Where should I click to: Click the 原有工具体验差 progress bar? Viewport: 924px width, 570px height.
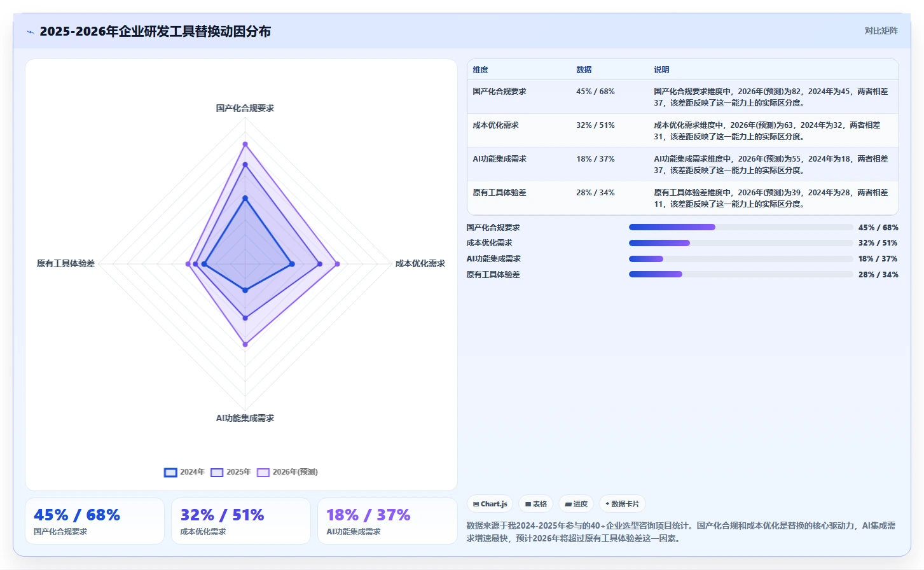[741, 274]
